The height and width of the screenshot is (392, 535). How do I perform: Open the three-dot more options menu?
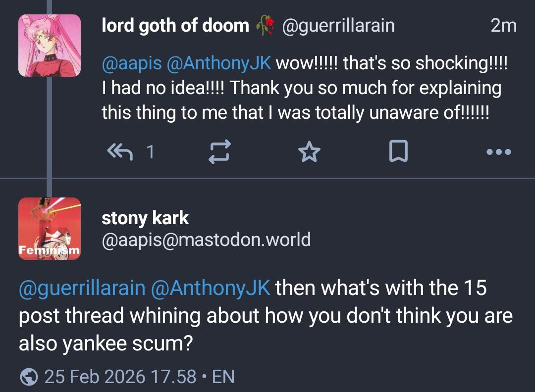(498, 152)
